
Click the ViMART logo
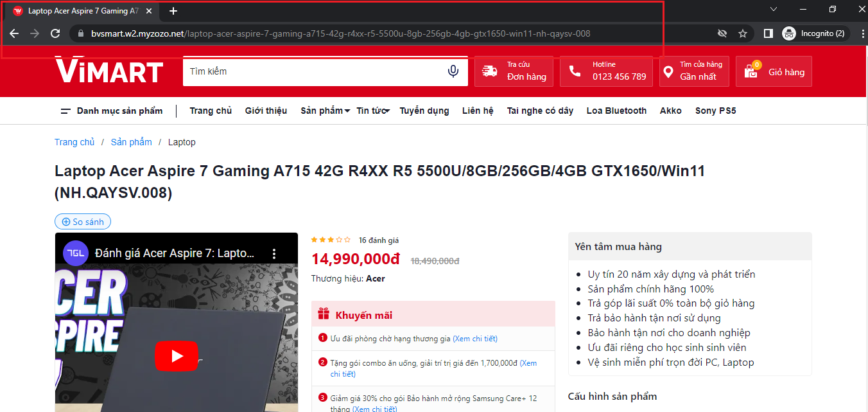108,71
